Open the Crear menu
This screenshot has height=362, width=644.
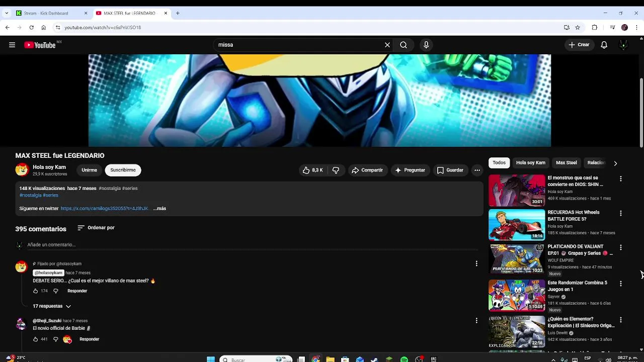pos(579,45)
